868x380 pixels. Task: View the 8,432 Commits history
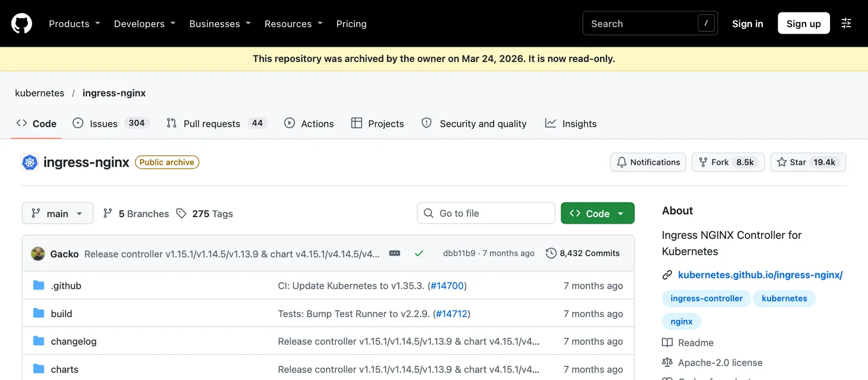click(x=583, y=254)
